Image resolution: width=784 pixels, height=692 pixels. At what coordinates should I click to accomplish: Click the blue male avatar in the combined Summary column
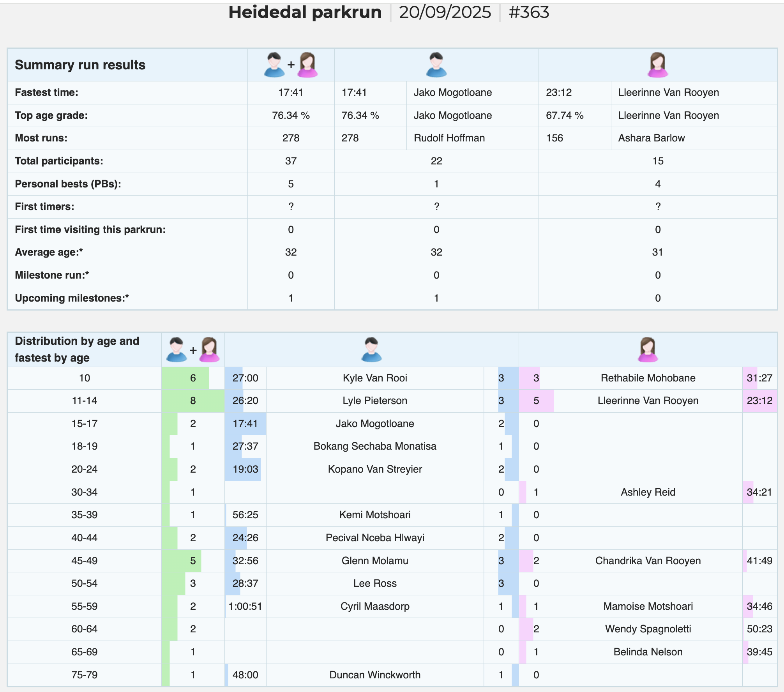coord(274,65)
